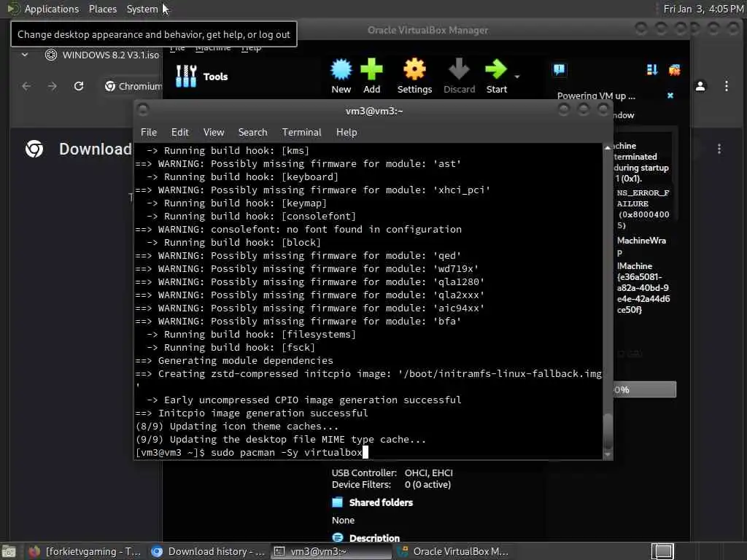Viewport: 747px width, 560px height.
Task: Click Chromium back navigation arrow
Action: click(x=26, y=86)
